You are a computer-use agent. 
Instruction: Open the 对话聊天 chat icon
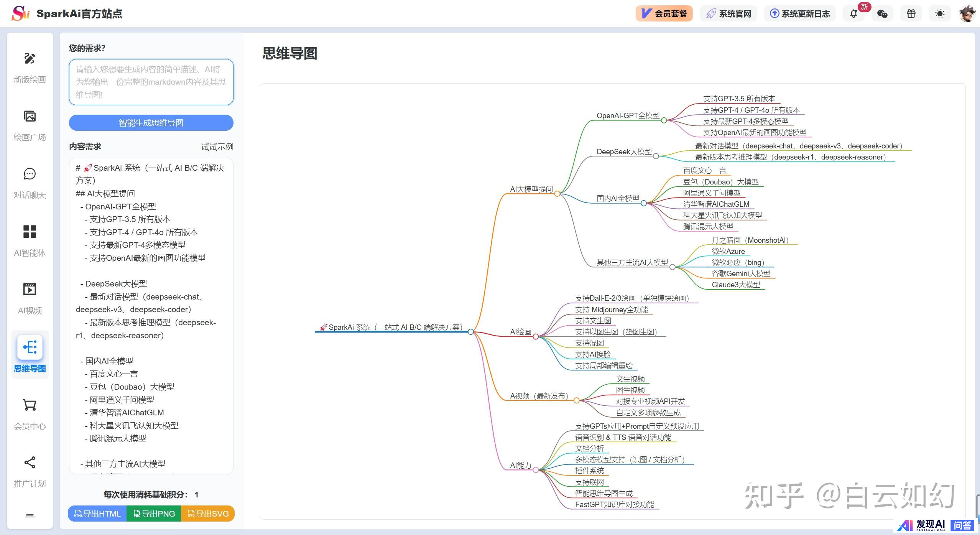30,174
